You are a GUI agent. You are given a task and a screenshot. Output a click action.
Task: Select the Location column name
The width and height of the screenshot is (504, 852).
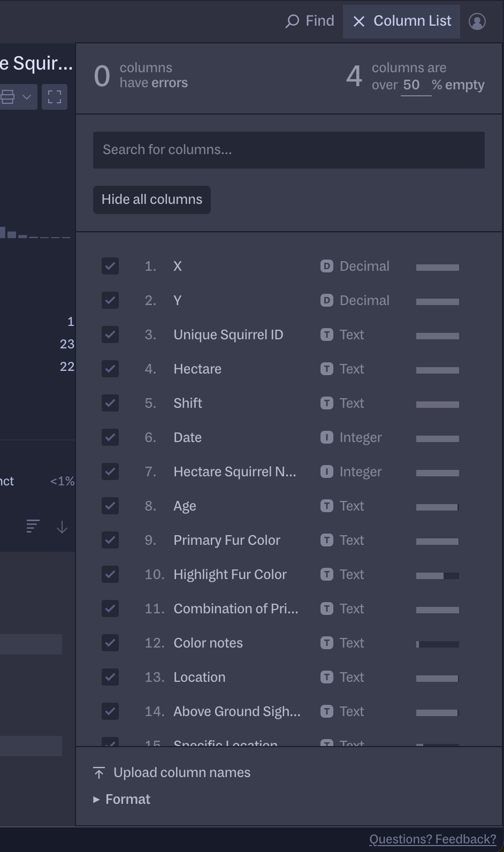click(x=200, y=677)
